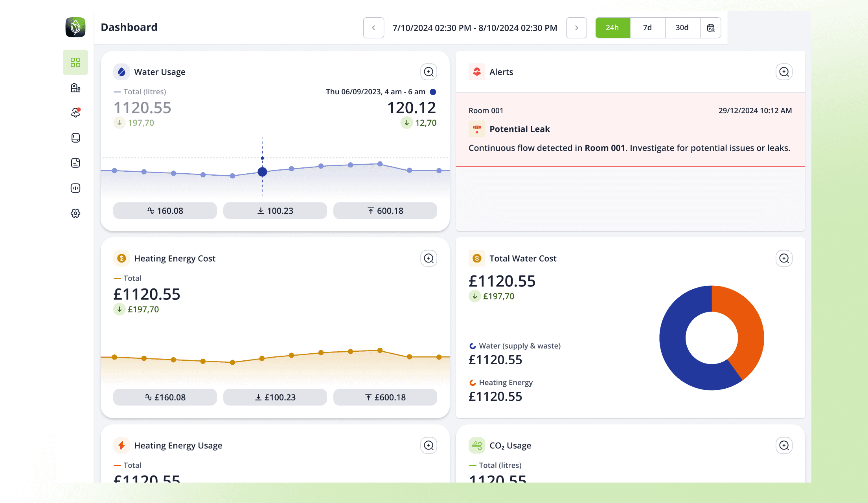Click the Dashboard page title

coord(129,27)
